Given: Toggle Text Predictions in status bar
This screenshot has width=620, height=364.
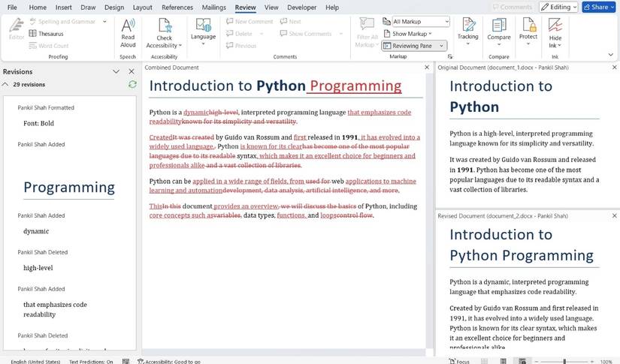Looking at the screenshot, I should pos(90,361).
